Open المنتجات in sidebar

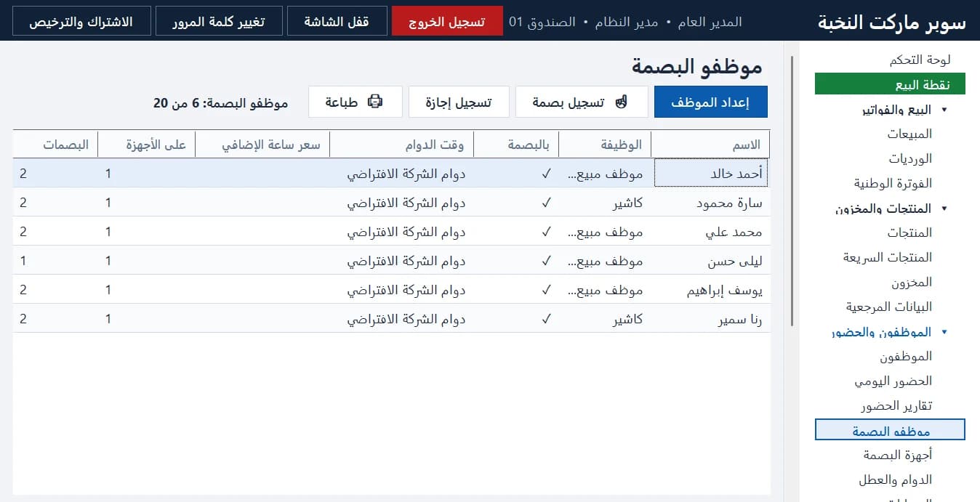(x=909, y=232)
